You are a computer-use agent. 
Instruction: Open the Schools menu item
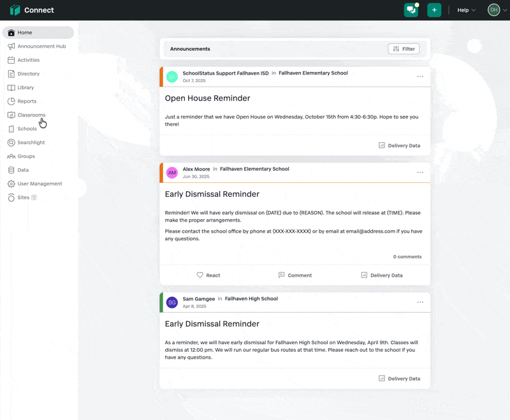coord(27,129)
